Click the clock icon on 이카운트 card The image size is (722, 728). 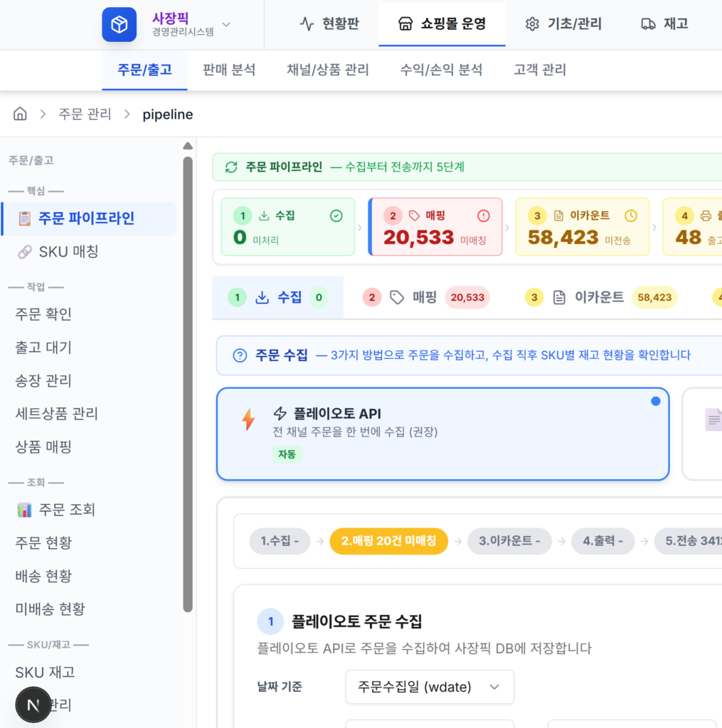pos(630,216)
